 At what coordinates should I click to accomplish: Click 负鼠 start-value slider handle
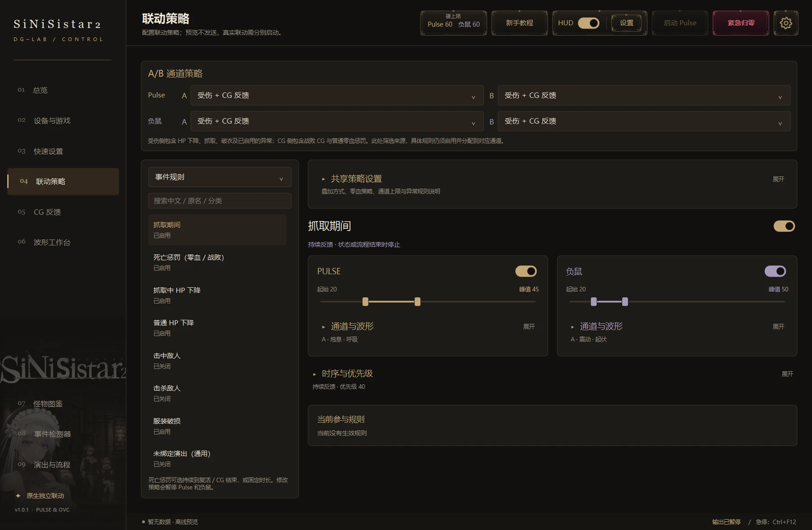click(594, 302)
